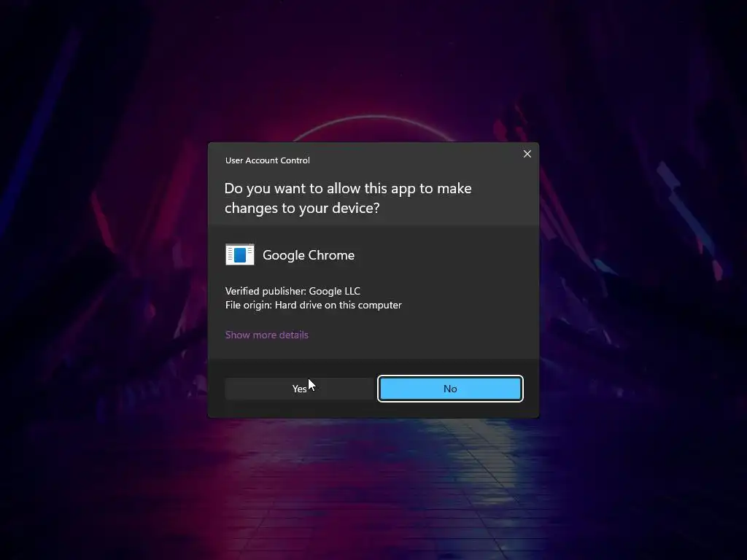The width and height of the screenshot is (747, 560).
Task: Select the Google Chrome app name
Action: click(x=309, y=255)
